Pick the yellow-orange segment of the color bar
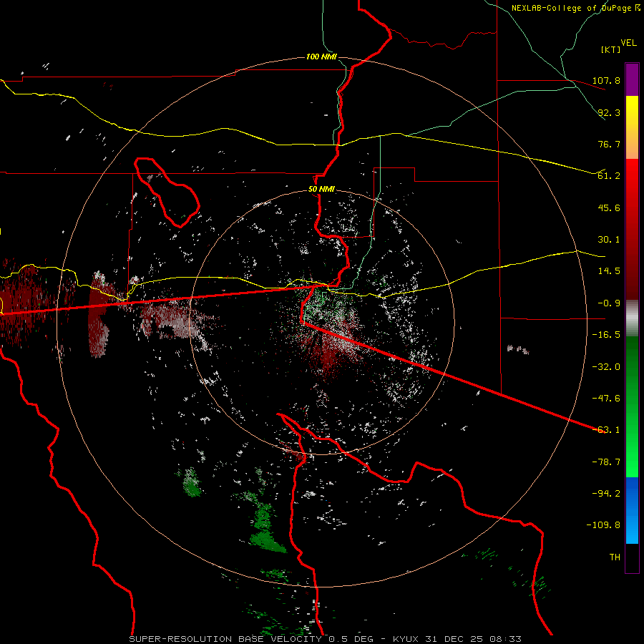Image resolution: width=644 pixels, height=644 pixels. click(632, 127)
